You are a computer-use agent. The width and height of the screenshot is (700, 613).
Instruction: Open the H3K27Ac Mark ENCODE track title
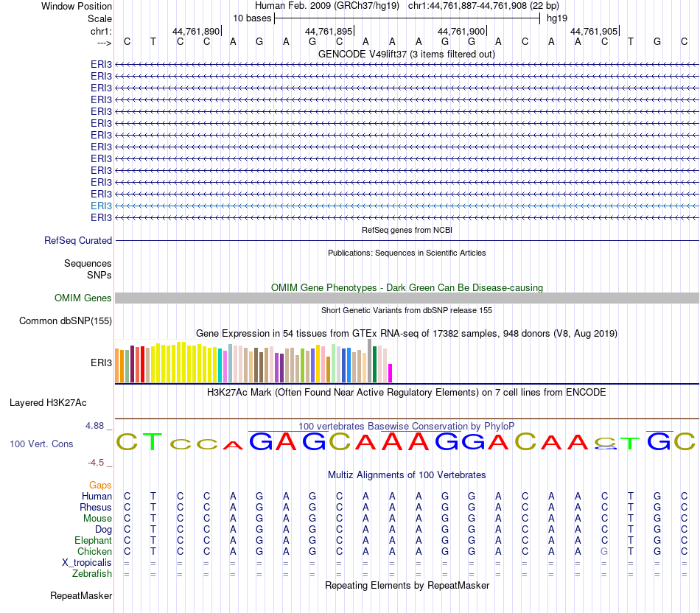407,393
